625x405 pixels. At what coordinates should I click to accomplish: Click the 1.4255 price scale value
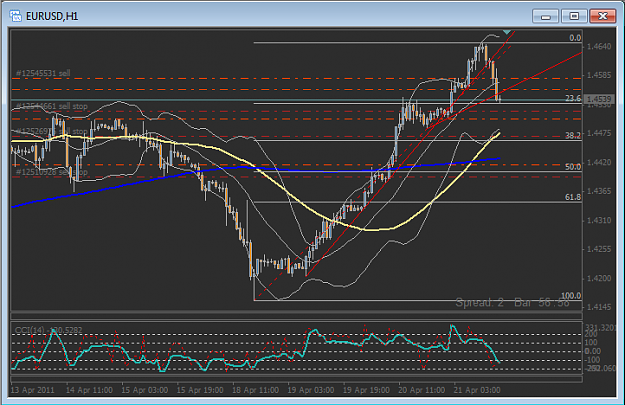599,249
